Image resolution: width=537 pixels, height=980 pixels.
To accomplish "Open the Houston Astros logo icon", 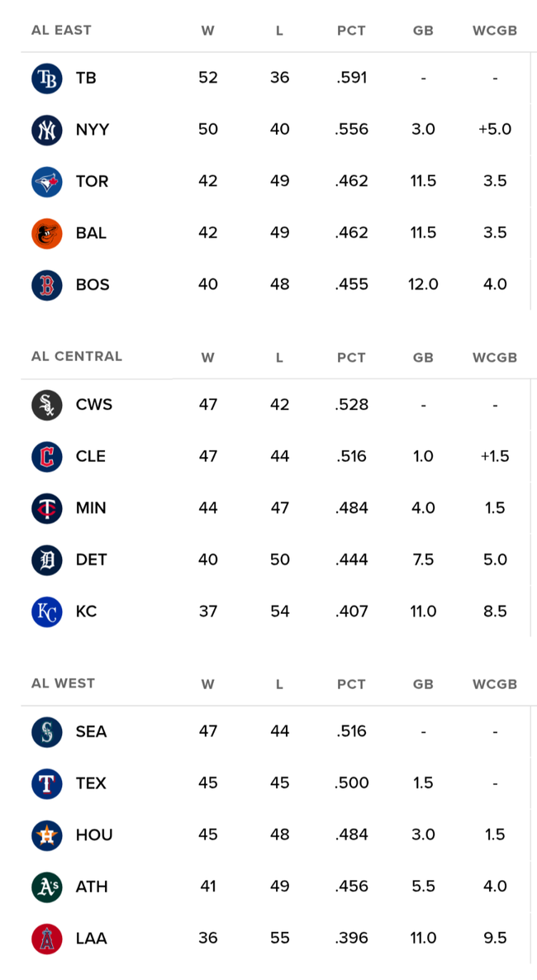I will (47, 835).
